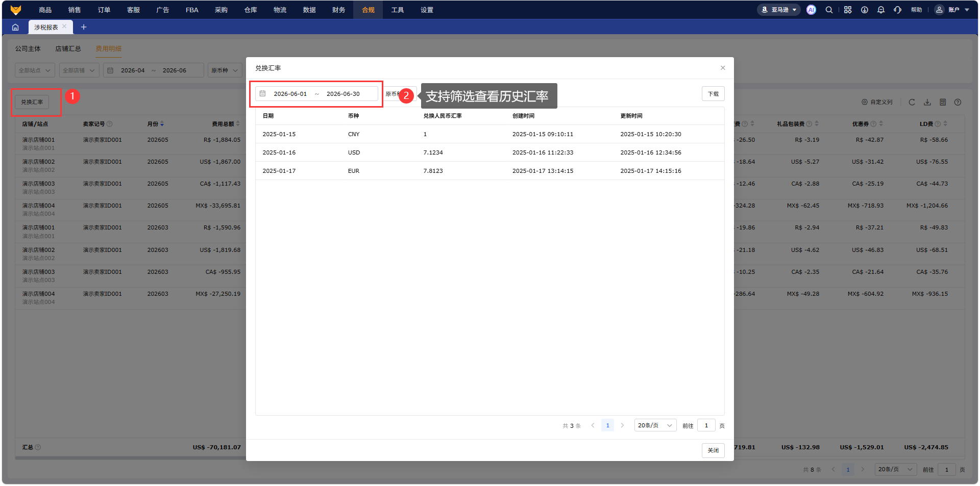The image size is (980, 486).
Task: Sort by the 费用总额 column arrows
Action: point(238,124)
